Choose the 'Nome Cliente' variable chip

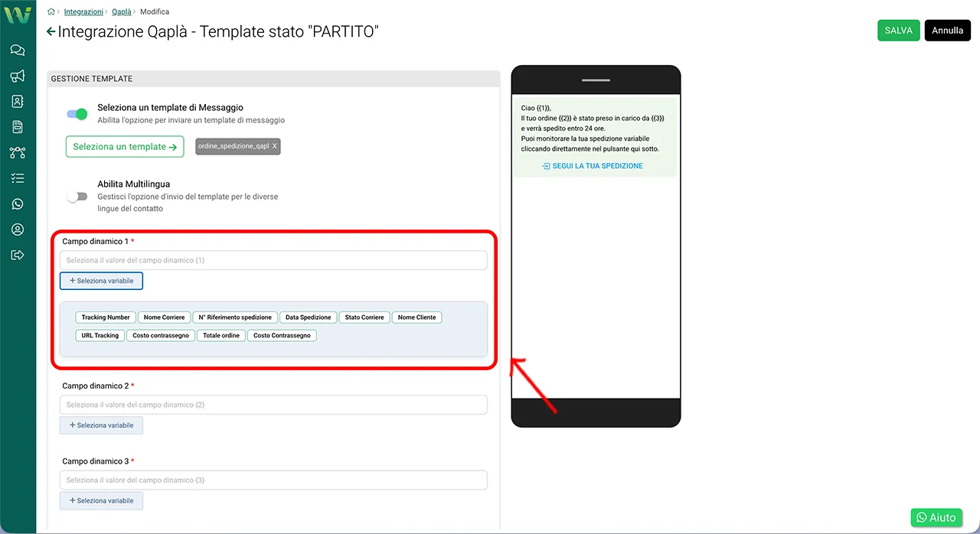pyautogui.click(x=416, y=317)
